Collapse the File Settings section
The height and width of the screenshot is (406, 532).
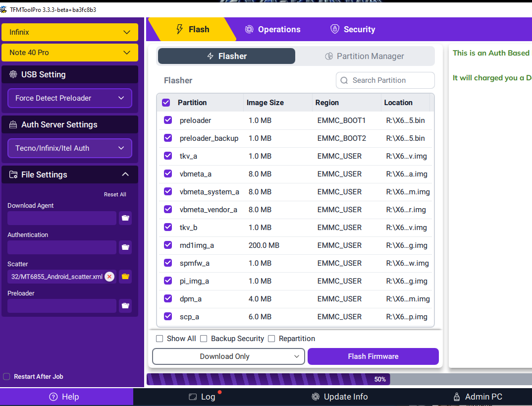click(x=125, y=174)
